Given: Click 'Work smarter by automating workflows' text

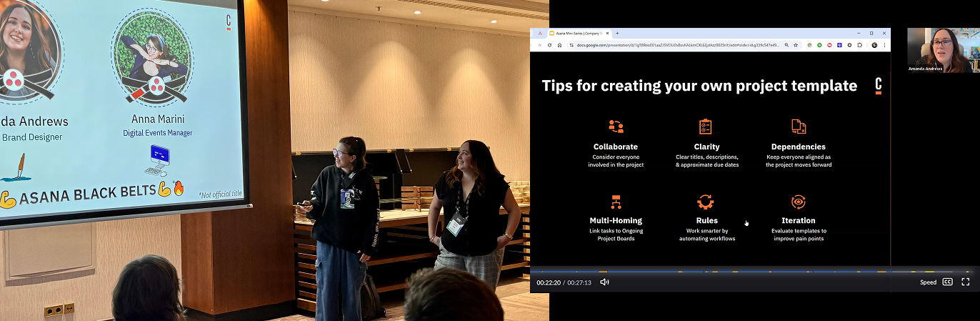Looking at the screenshot, I should click(706, 234).
